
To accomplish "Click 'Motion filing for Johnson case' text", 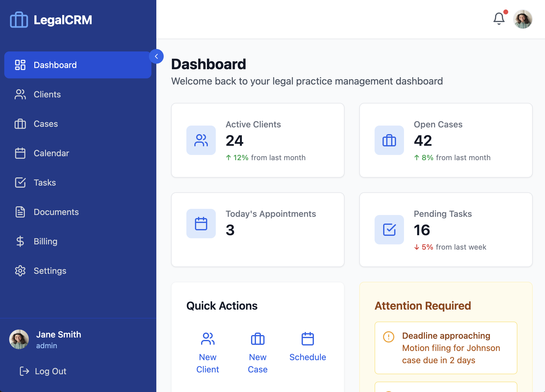I will (451, 354).
